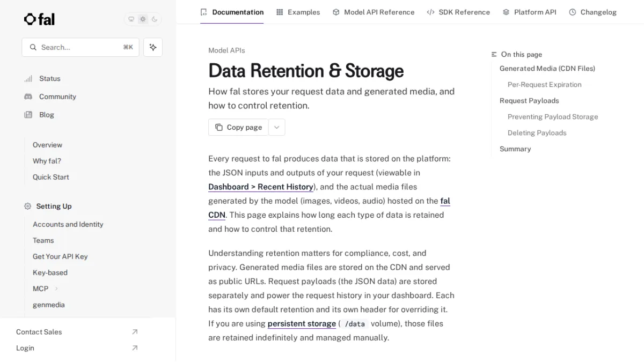Click the magnifier search icon

(33, 47)
